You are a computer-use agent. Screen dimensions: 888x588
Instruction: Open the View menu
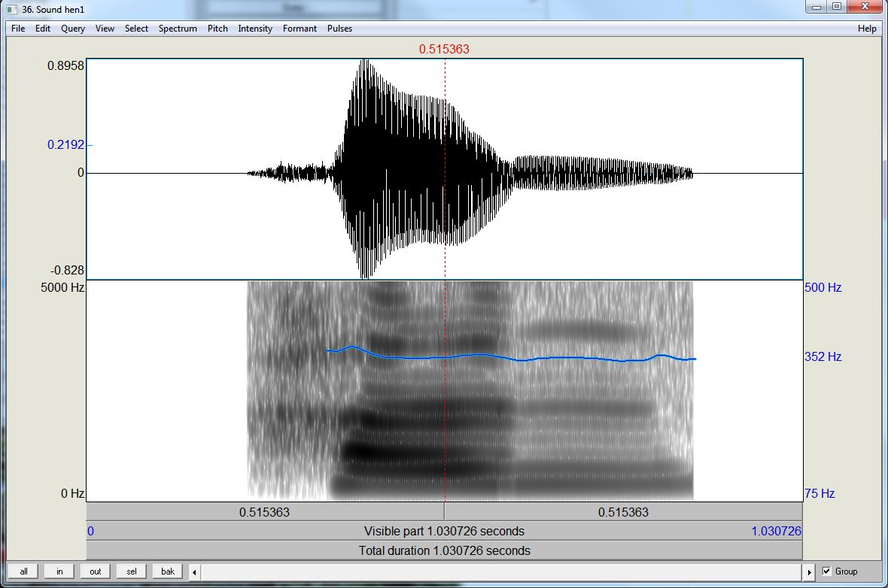coord(105,29)
